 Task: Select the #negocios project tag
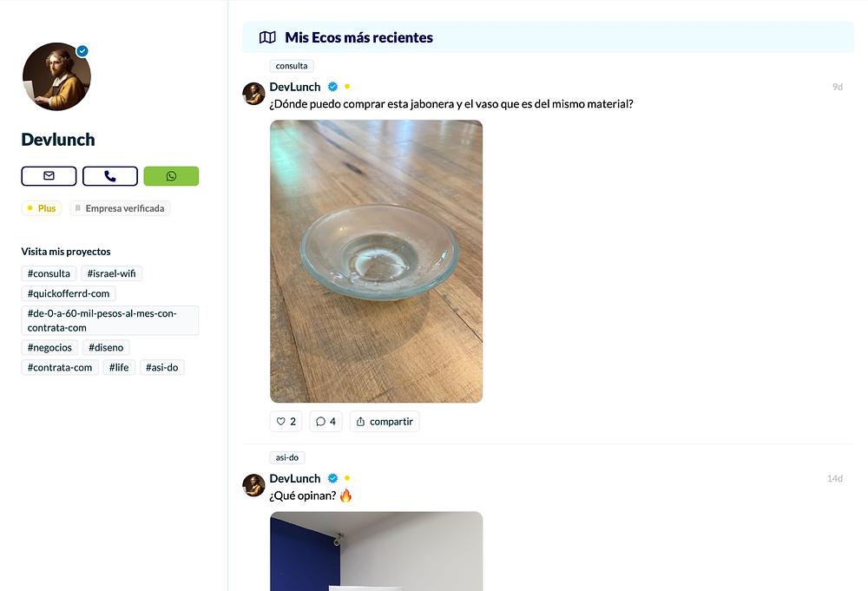[x=49, y=347]
